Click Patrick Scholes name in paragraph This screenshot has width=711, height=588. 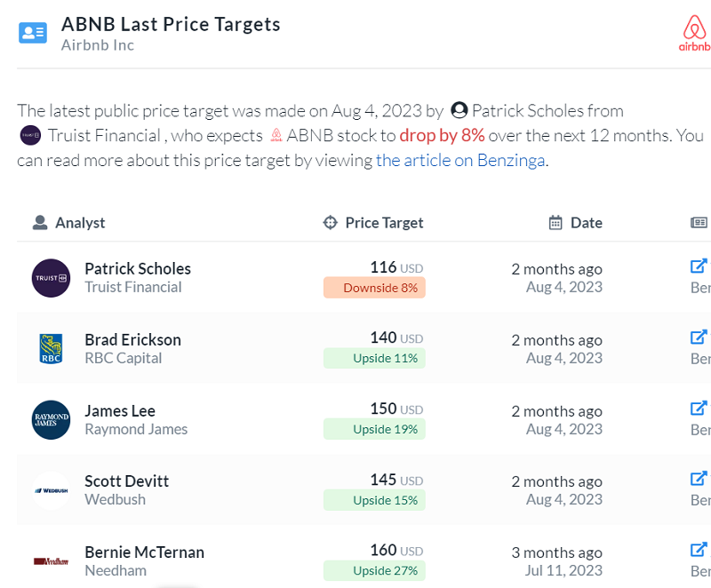pos(546,111)
